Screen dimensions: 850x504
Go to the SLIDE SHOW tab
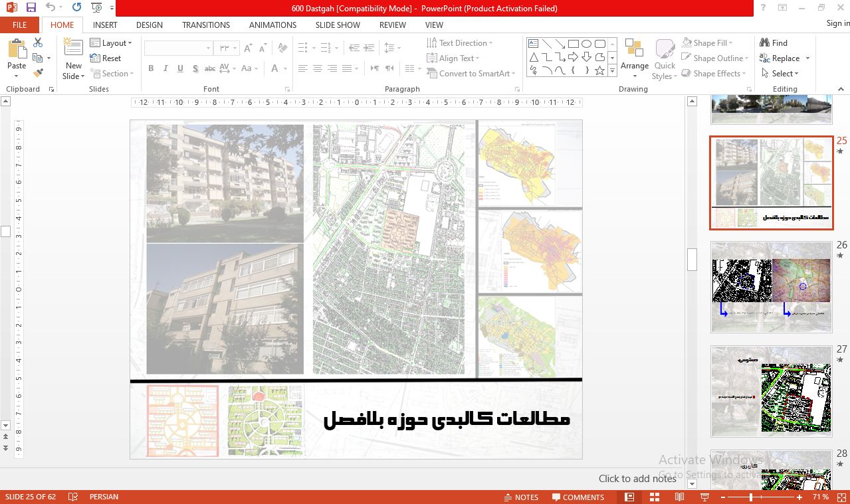point(338,25)
